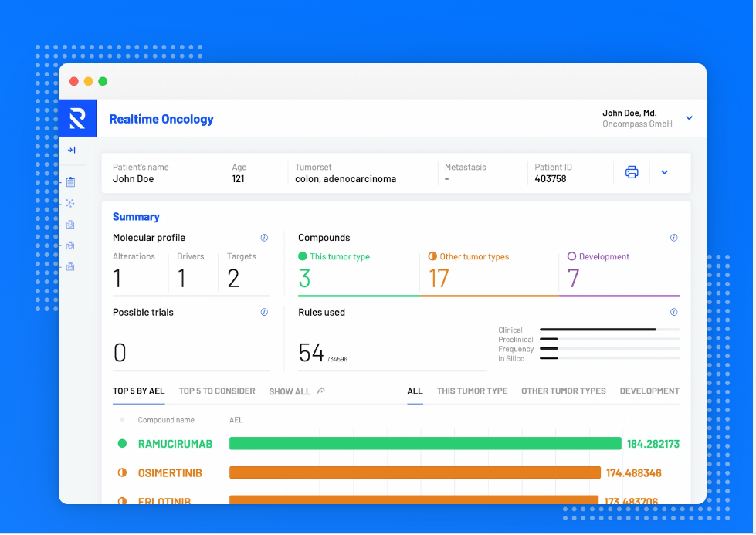Click the purple compounds count 7
Image resolution: width=756 pixels, height=535 pixels.
pos(573,278)
